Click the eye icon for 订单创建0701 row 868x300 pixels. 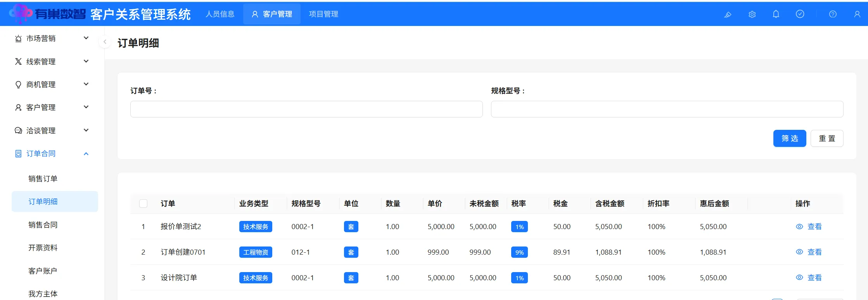799,252
